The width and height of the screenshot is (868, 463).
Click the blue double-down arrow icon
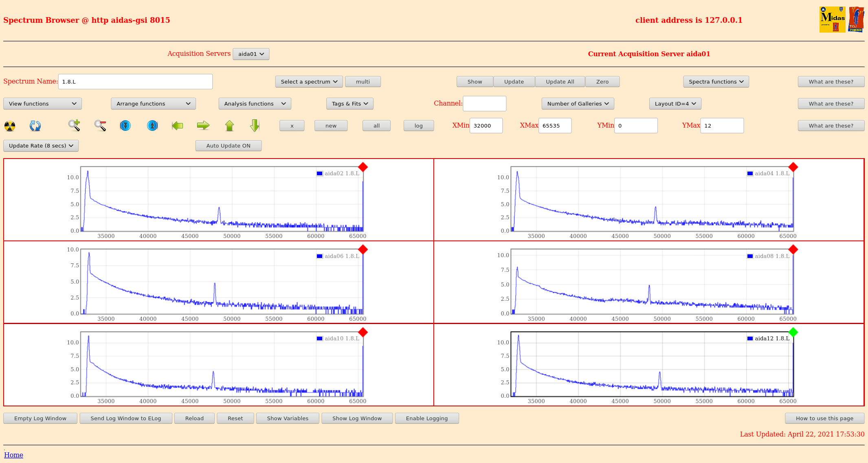coord(125,126)
